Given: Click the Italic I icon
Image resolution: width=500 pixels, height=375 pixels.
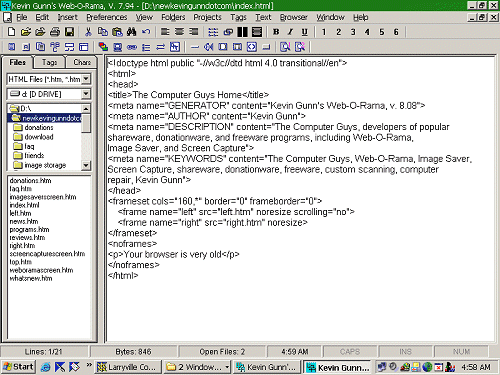Looking at the screenshot, I should [x=290, y=32].
